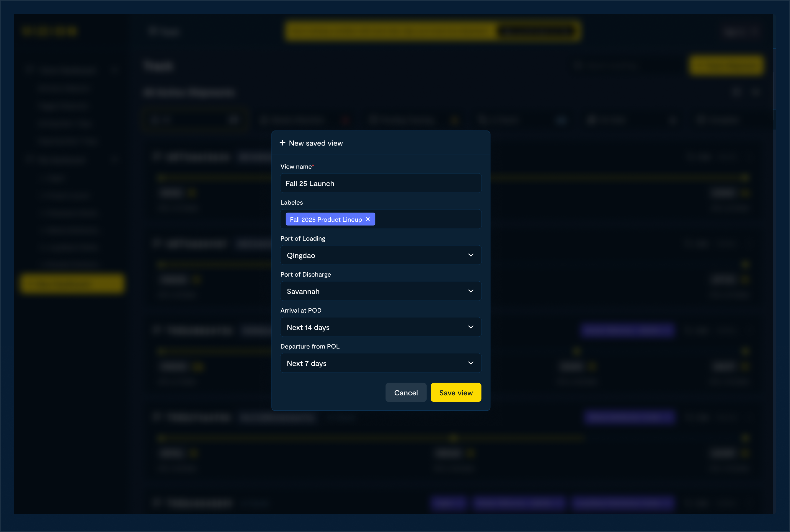Click the yellow Save view button
Screen dimensions: 790x532
point(456,393)
